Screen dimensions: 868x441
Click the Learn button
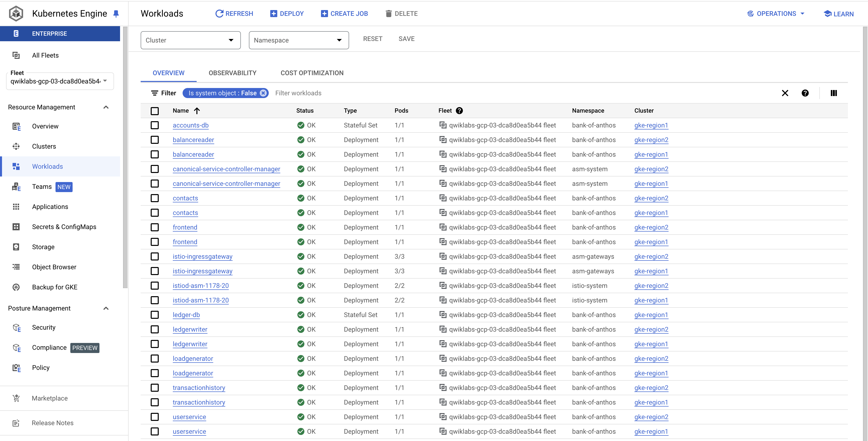click(x=839, y=14)
